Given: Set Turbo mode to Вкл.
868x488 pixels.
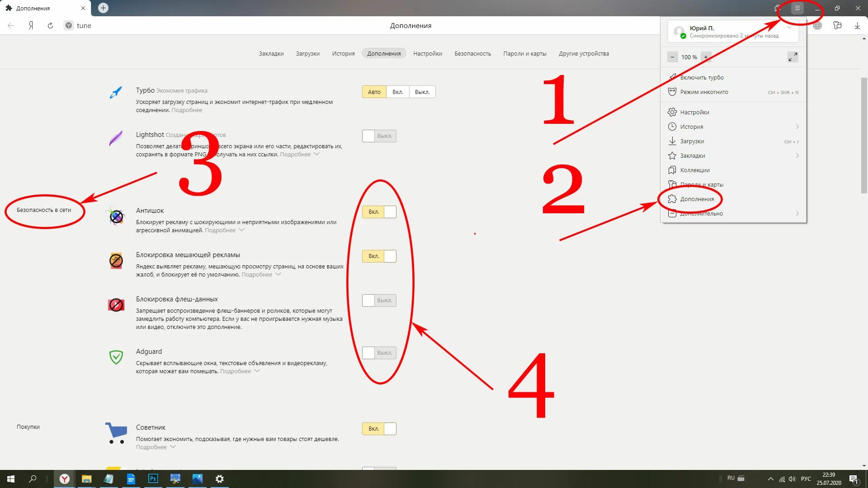Looking at the screenshot, I should point(398,92).
